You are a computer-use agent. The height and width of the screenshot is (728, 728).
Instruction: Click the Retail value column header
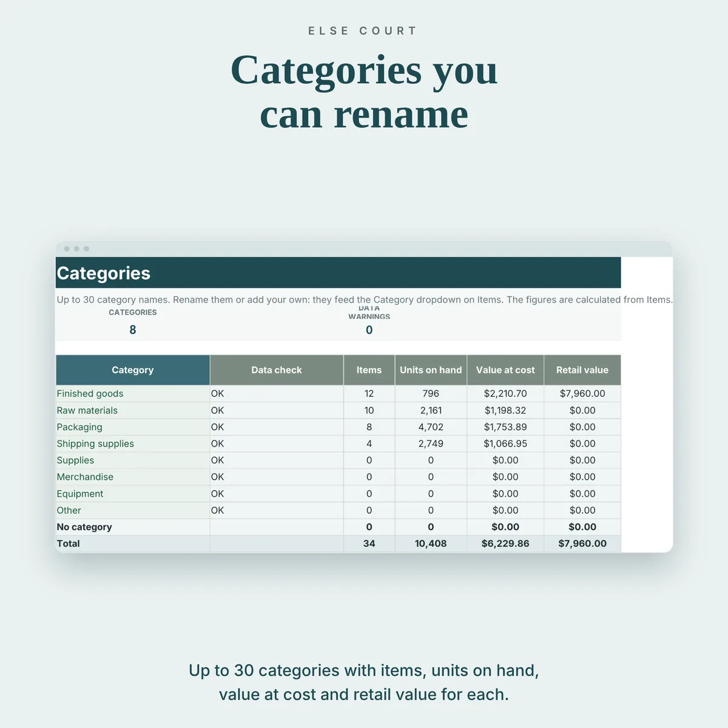click(582, 370)
